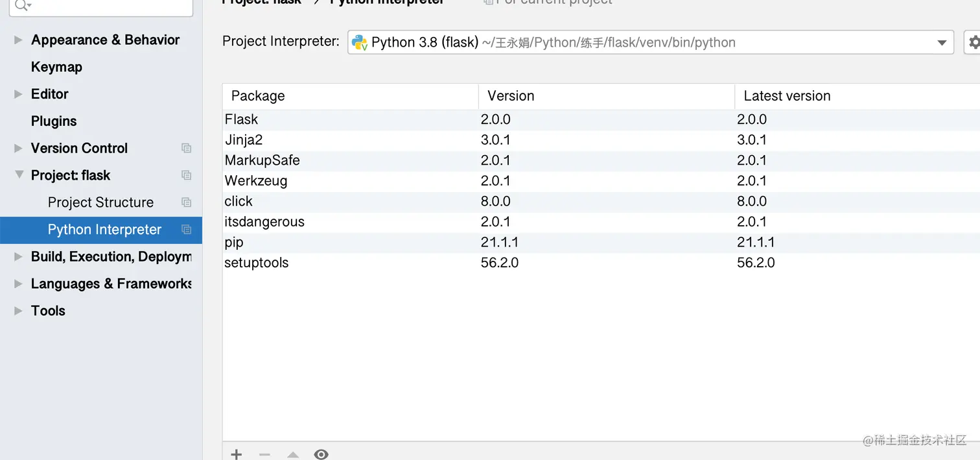This screenshot has width=980, height=460.
Task: Collapse the Project: flask section
Action: 18,175
